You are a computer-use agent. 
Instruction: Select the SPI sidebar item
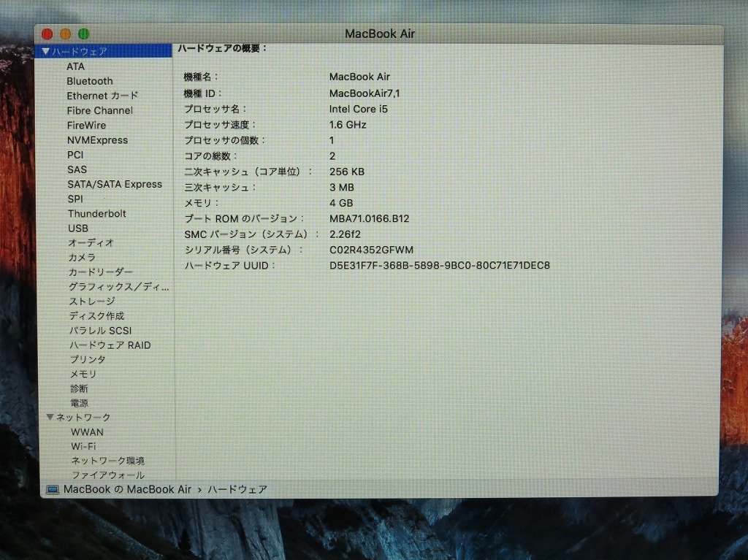tap(75, 199)
